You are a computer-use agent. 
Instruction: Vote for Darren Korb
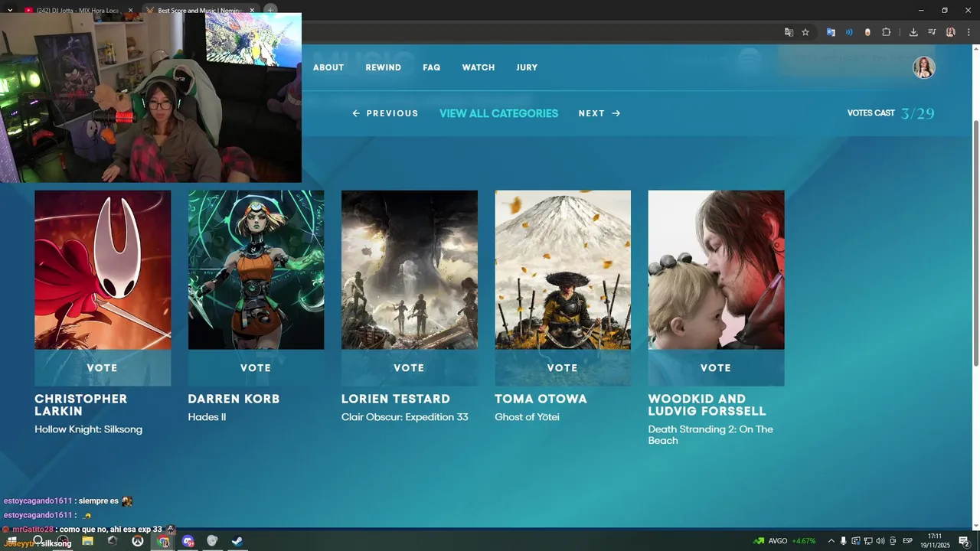point(256,368)
